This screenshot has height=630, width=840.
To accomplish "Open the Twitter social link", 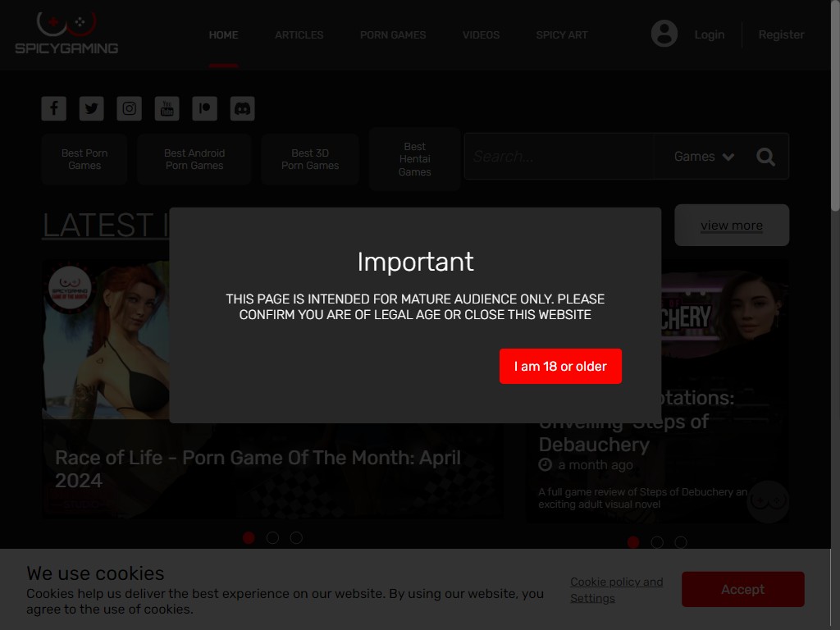I will 92,108.
